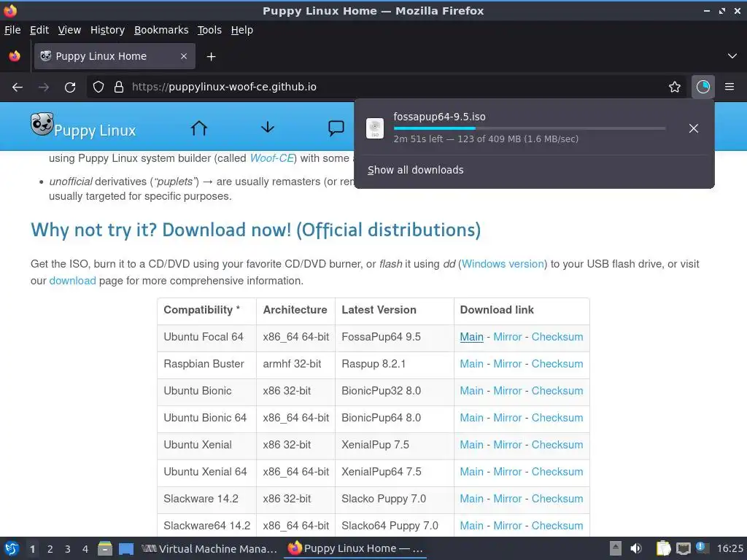Open the download arrow icon in site header
The image size is (747, 560).
tap(268, 127)
